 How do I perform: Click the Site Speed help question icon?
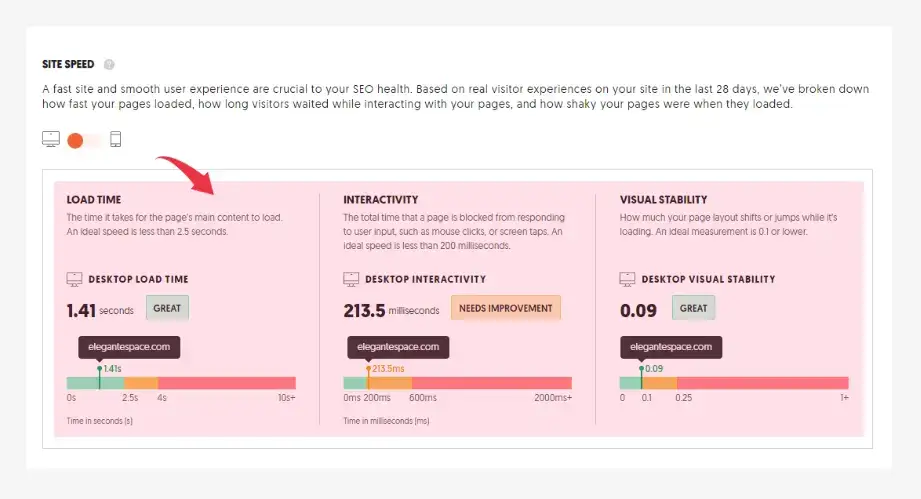tap(109, 64)
